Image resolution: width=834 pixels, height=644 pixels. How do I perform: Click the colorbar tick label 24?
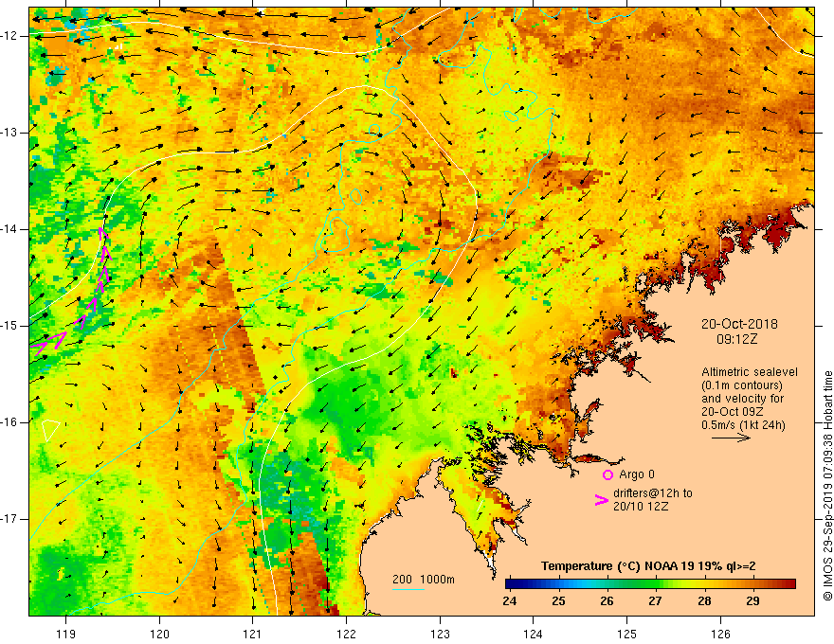click(509, 601)
